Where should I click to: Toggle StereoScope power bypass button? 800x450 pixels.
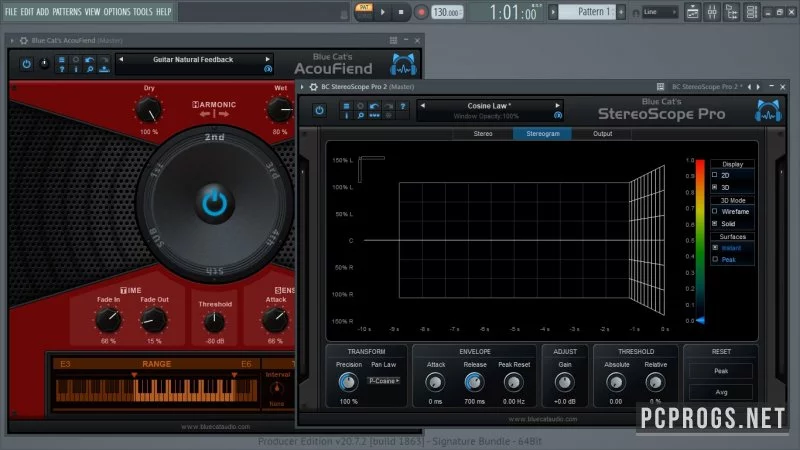(319, 110)
